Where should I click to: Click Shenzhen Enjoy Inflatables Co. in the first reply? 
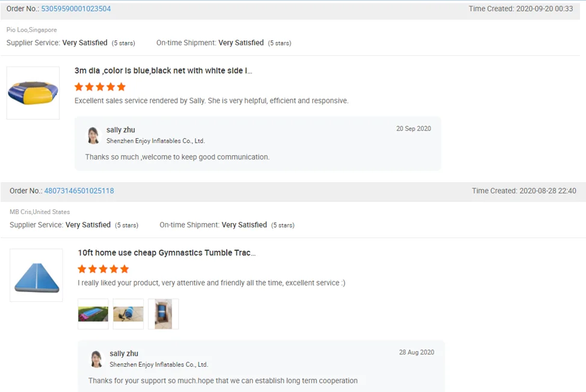[x=155, y=141]
